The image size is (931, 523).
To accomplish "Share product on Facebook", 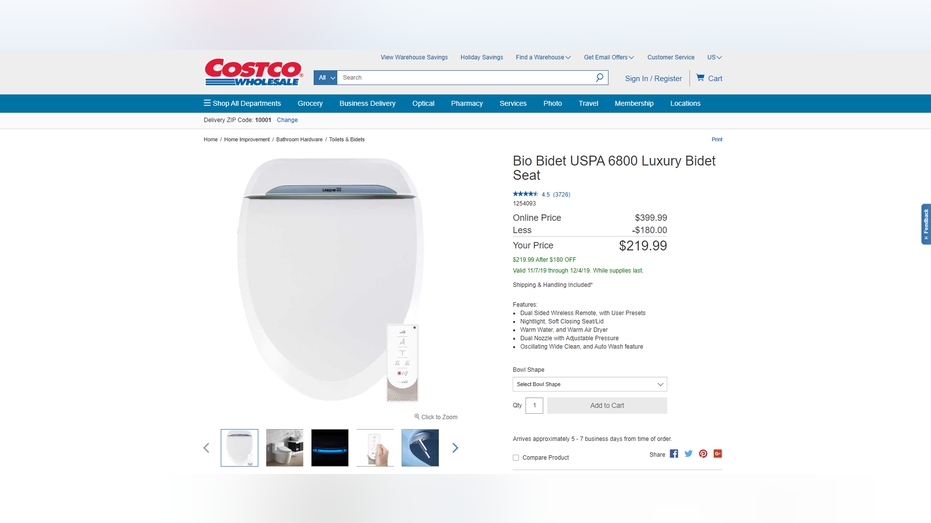I will [674, 454].
